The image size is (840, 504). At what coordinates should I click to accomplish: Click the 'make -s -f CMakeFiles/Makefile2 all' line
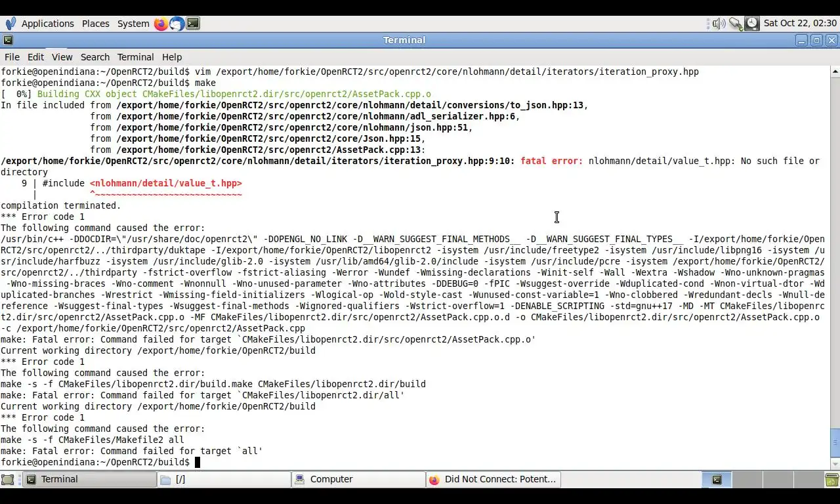point(93,440)
